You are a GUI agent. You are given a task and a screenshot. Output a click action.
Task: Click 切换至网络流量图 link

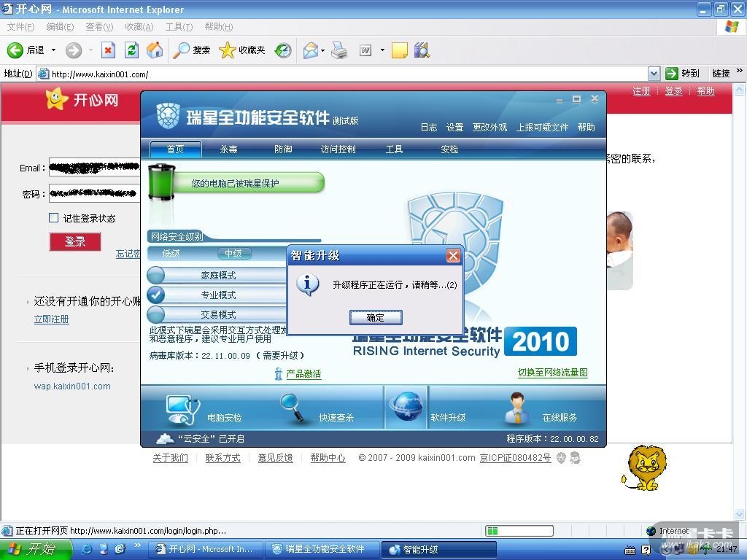pyautogui.click(x=553, y=373)
